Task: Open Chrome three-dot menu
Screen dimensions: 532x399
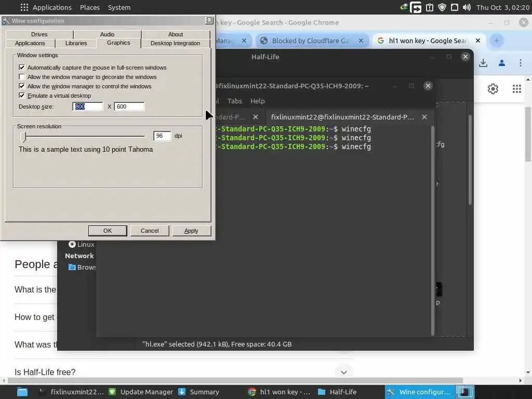Action: click(x=520, y=63)
